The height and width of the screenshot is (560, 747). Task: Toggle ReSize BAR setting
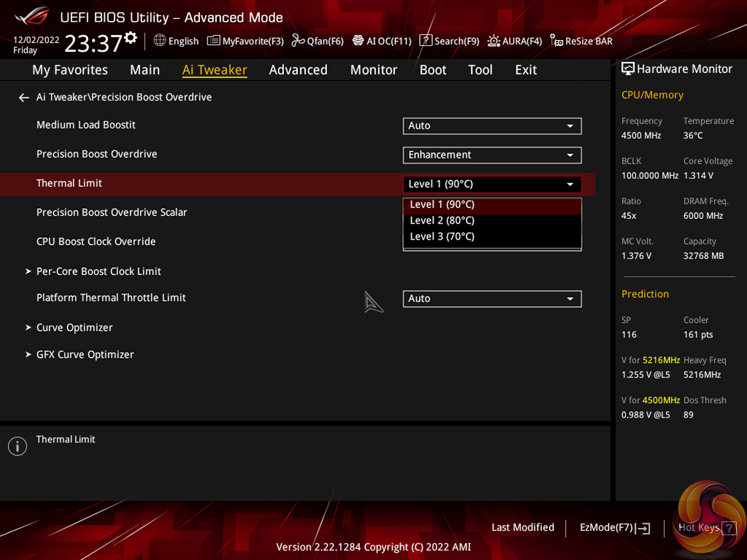[x=581, y=41]
